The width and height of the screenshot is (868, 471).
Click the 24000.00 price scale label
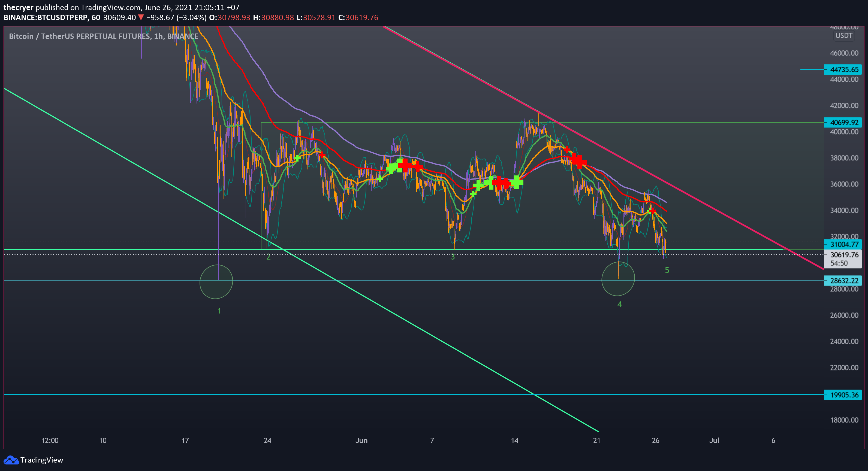[x=844, y=341]
